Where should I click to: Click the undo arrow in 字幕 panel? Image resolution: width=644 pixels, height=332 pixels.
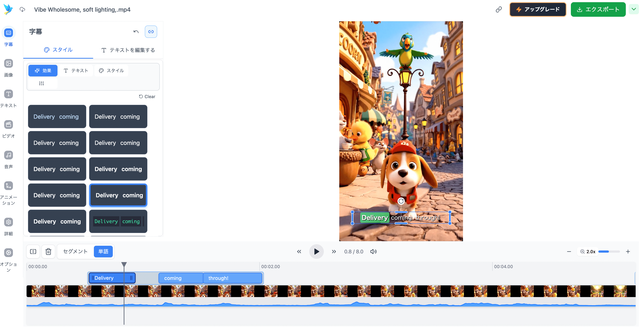pos(136,32)
